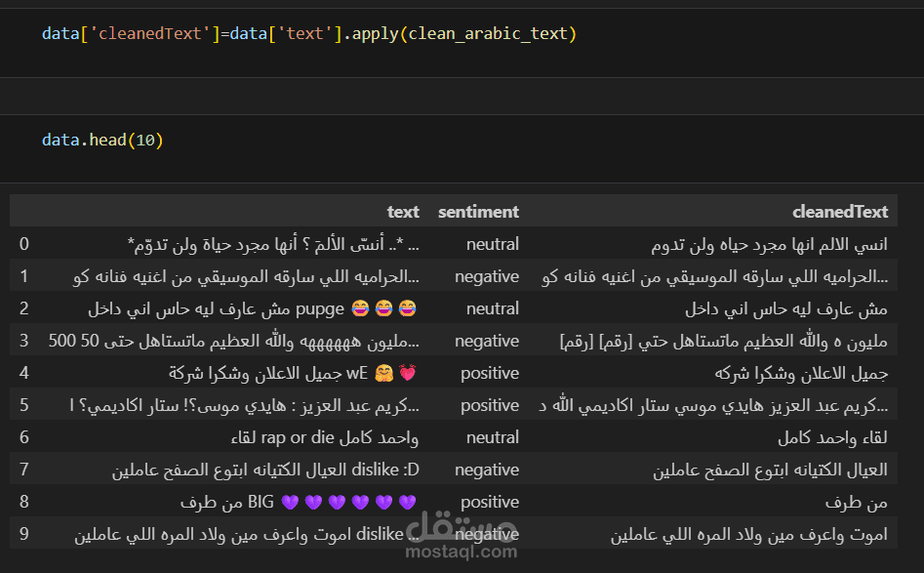Click 'neutral' sentiment in row 6
The width and height of the screenshot is (924, 573).
tap(493, 436)
